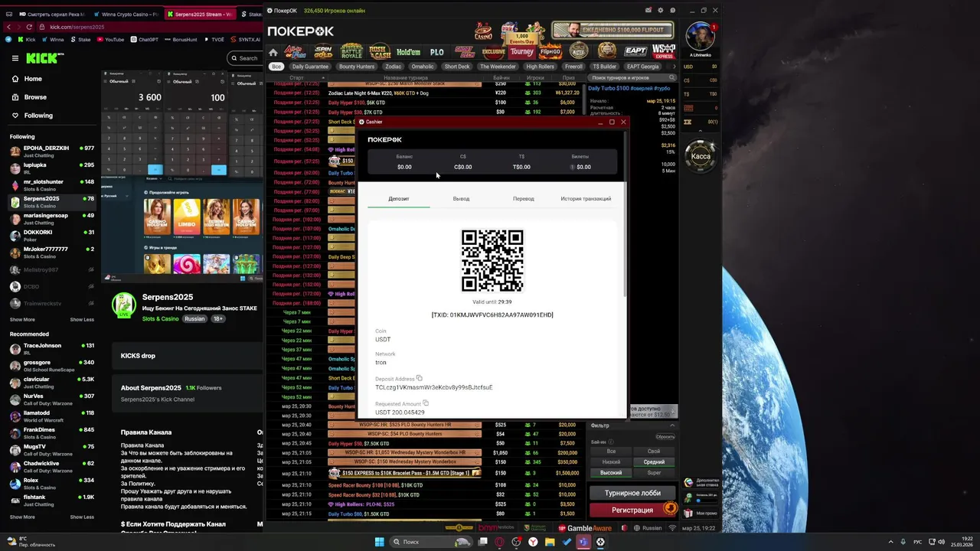The image size is (980, 551).
Task: Open Kick sidebar hamburger menu
Action: [15, 58]
